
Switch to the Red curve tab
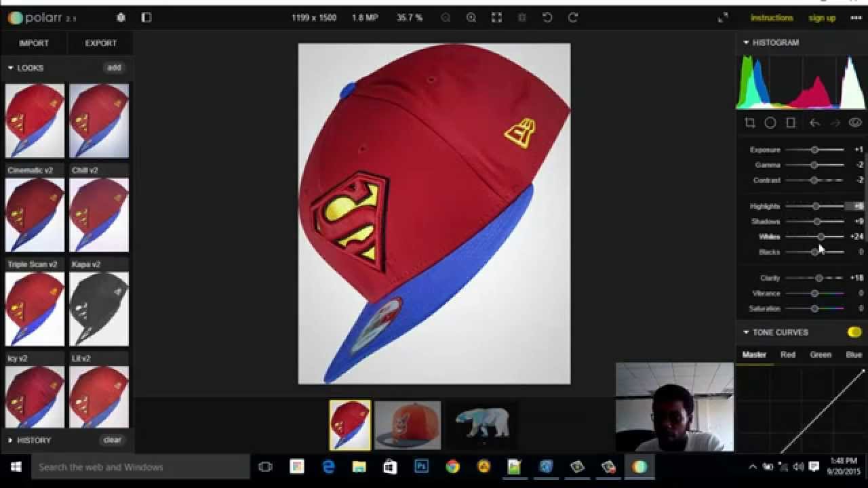pyautogui.click(x=788, y=354)
